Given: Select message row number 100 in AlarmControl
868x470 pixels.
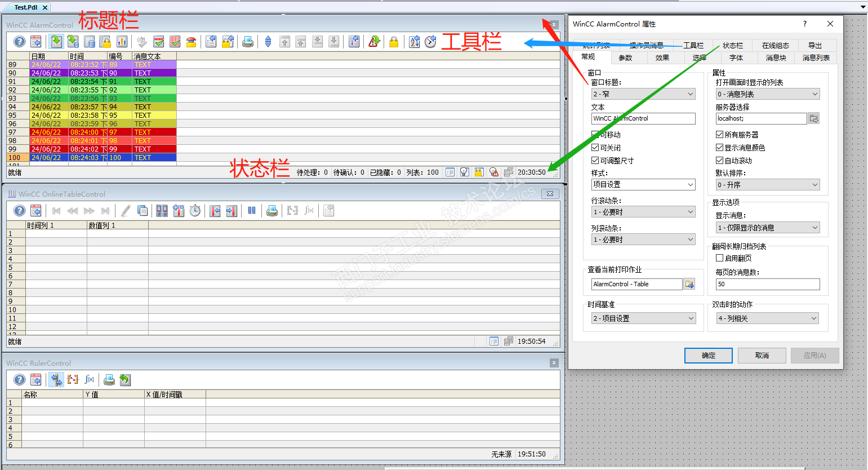Looking at the screenshot, I should (92, 158).
